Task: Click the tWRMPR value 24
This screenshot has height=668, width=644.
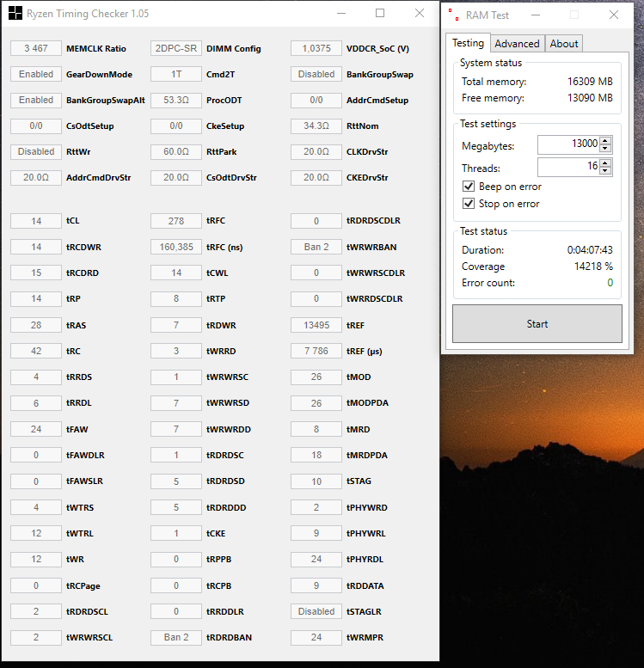Action: [316, 637]
